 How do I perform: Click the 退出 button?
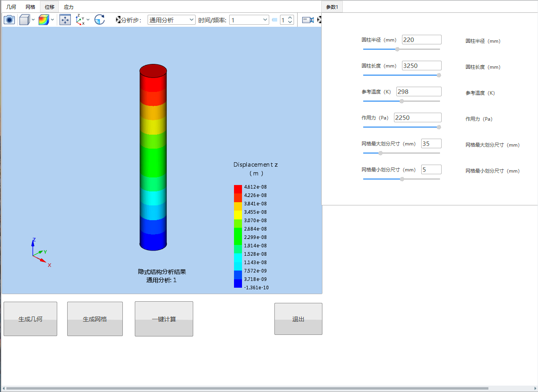298,319
